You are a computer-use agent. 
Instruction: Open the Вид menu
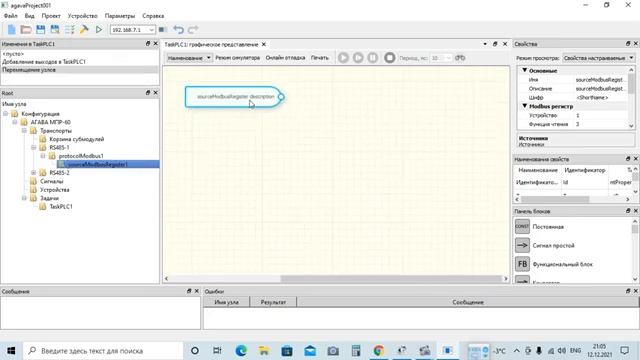(29, 16)
